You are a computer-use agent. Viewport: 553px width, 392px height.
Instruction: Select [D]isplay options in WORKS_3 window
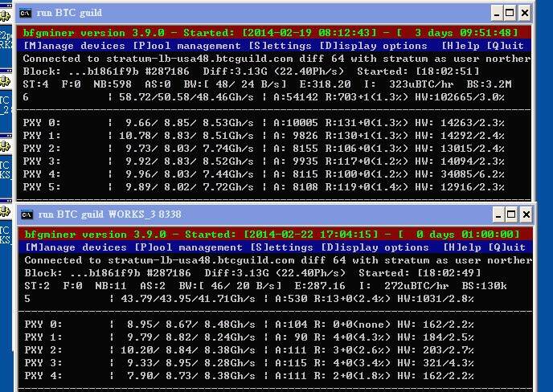tap(375, 247)
